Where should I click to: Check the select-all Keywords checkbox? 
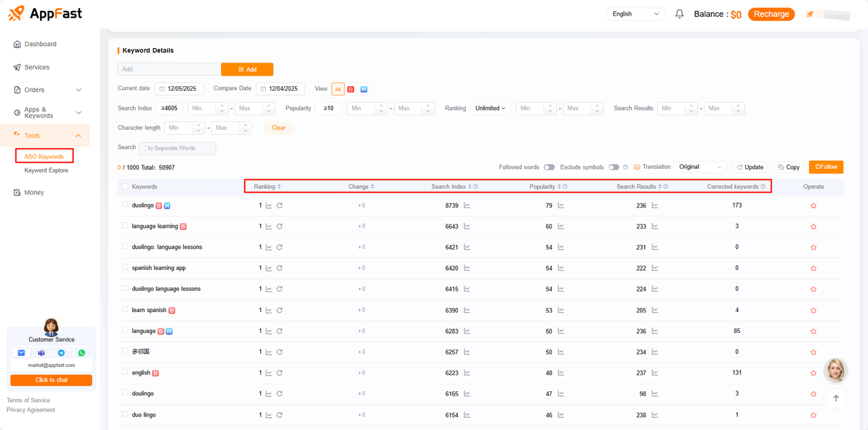125,187
